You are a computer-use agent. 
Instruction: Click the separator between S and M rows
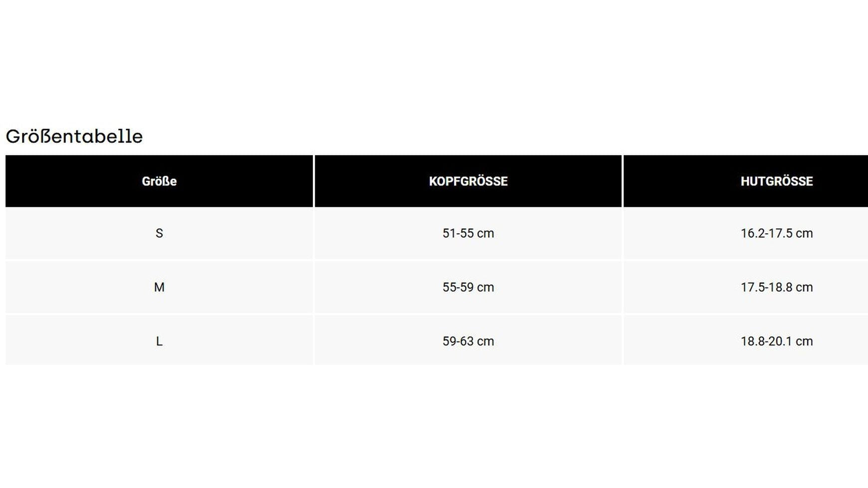159,260
